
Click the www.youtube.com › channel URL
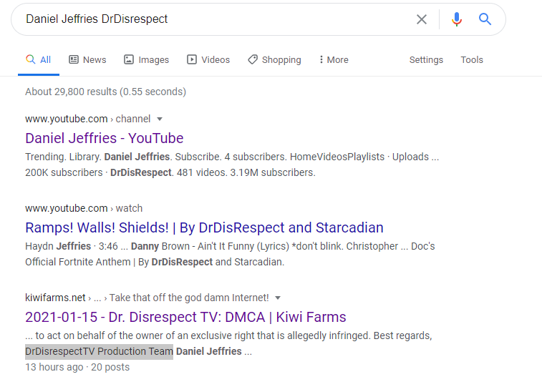pos(88,119)
